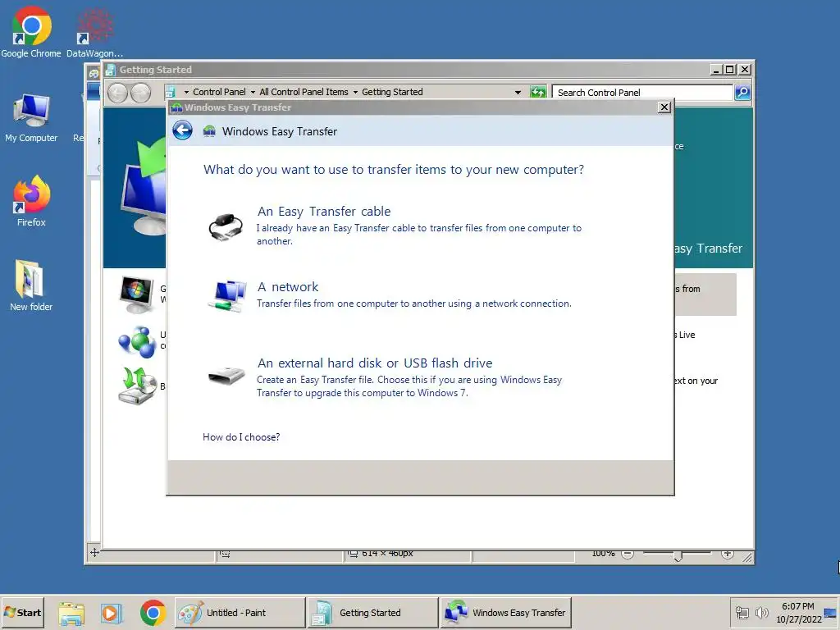Open the New folder desktop icon
This screenshot has height=630, width=840.
[x=31, y=285]
